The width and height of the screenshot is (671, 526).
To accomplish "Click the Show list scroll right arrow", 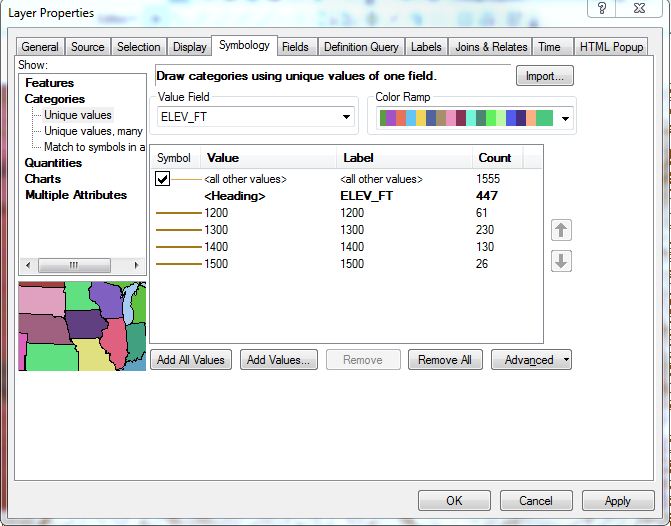I will 137,265.
